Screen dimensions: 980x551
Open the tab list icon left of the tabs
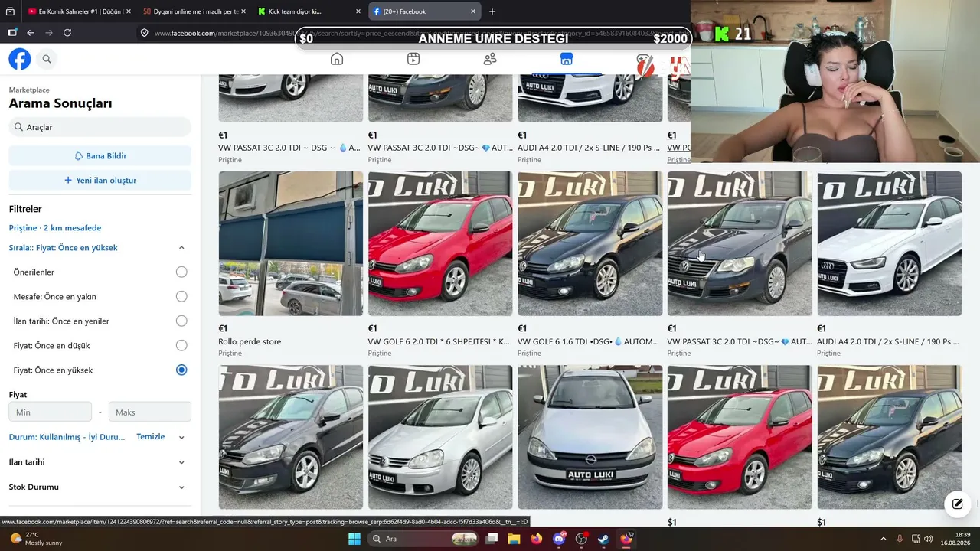pos(10,11)
